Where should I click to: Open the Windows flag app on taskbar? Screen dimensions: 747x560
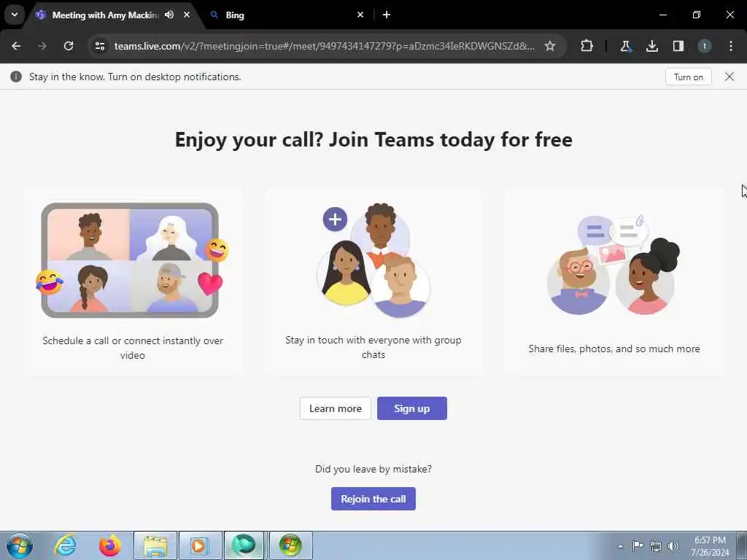click(290, 545)
